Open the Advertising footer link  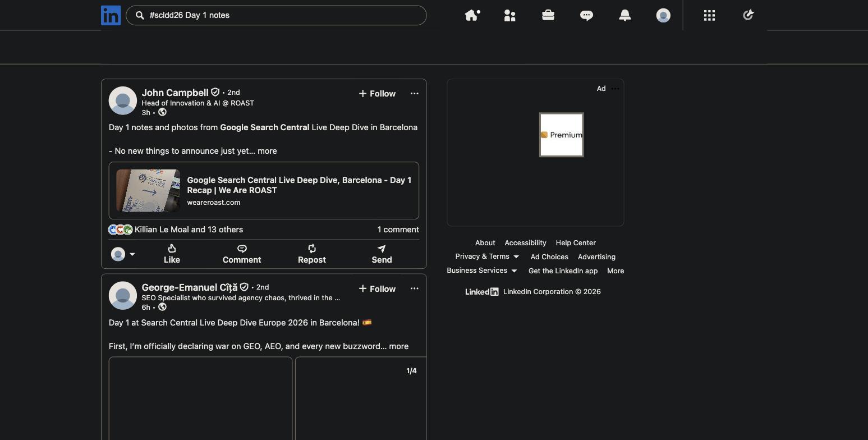coord(596,257)
